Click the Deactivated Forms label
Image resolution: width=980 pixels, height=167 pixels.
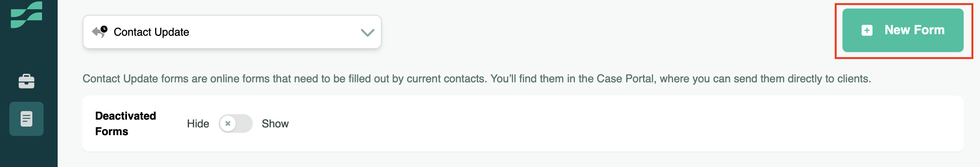tap(125, 124)
